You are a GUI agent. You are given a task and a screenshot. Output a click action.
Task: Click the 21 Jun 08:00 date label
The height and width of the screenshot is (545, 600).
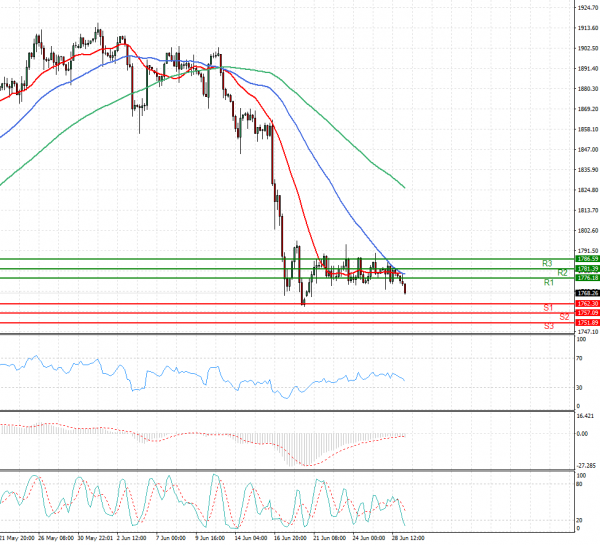tap(329, 538)
